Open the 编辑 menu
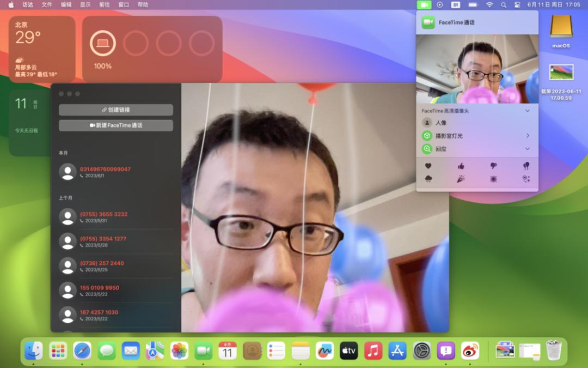This screenshot has height=368, width=588. click(x=66, y=5)
